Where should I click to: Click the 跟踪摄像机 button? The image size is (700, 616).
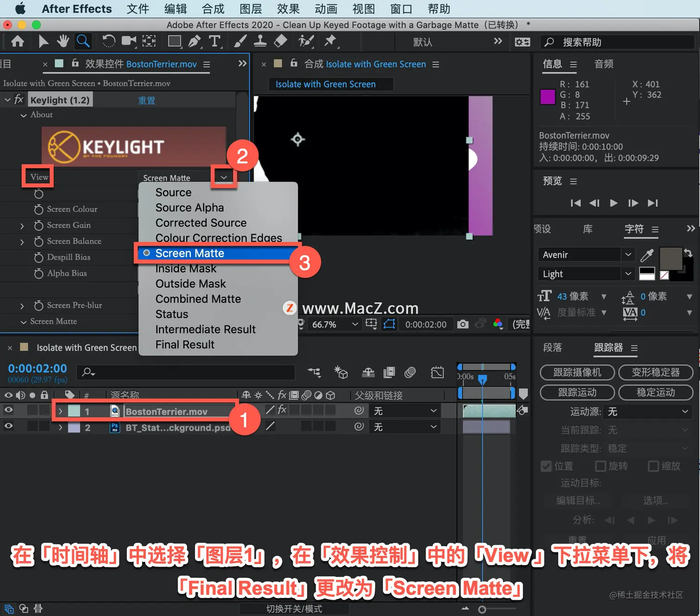coord(577,372)
